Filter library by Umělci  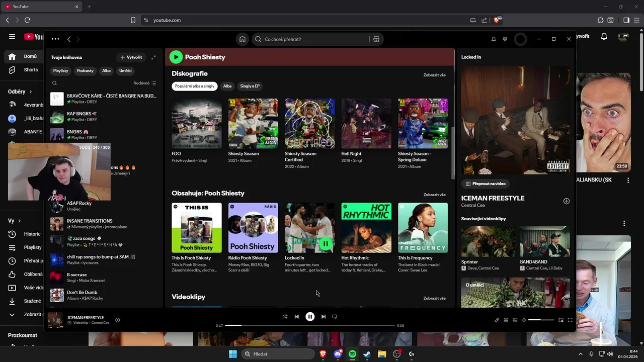125,71
